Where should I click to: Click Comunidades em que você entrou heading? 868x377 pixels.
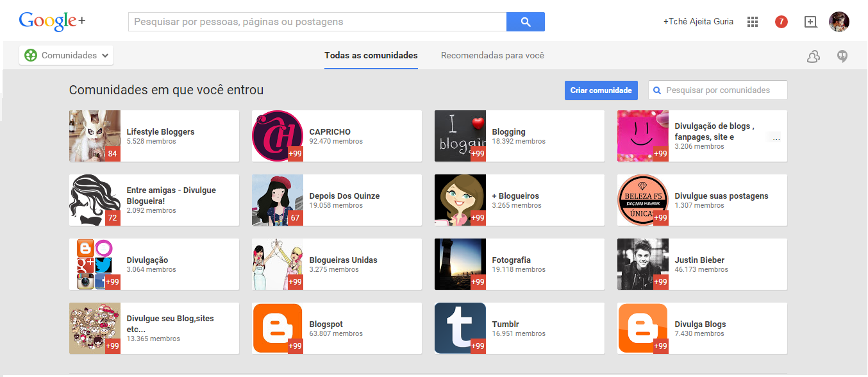point(166,90)
